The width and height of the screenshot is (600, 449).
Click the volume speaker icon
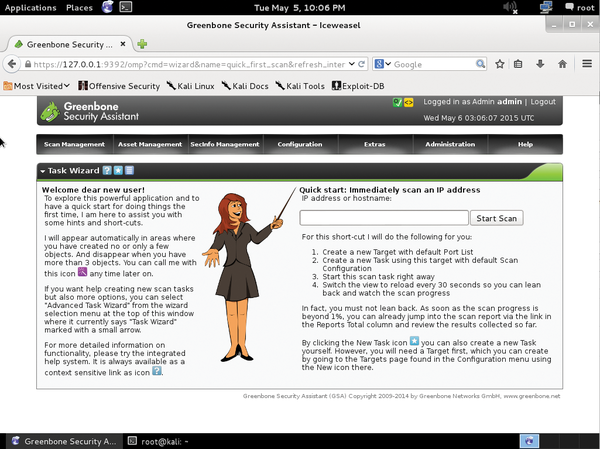(510, 7)
